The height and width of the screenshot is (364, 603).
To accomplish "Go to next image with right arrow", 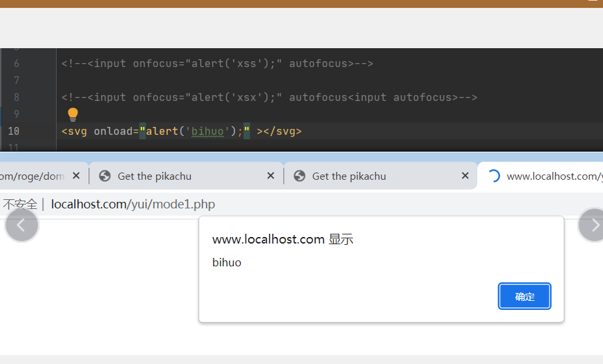I will click(594, 225).
